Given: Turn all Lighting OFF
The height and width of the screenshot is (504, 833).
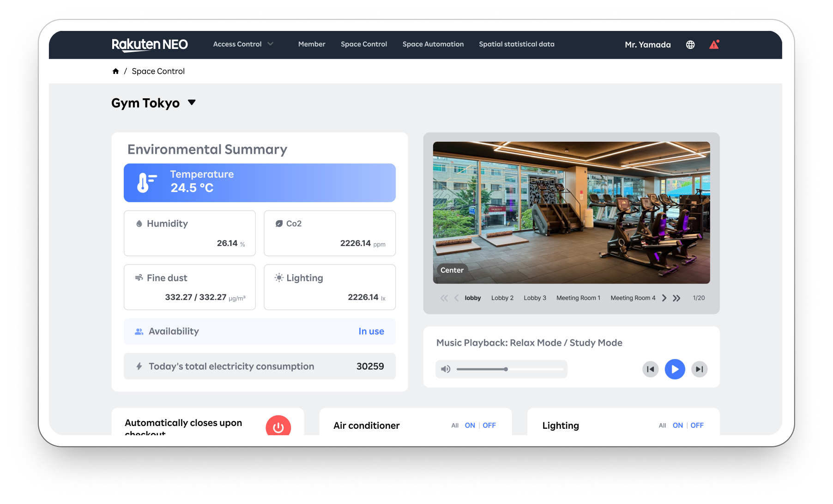Looking at the screenshot, I should coord(697,426).
